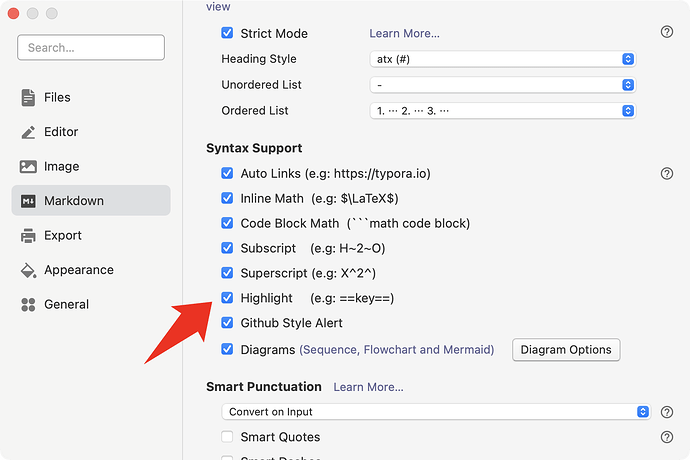Uncheck the Subscript checkbox

[227, 248]
